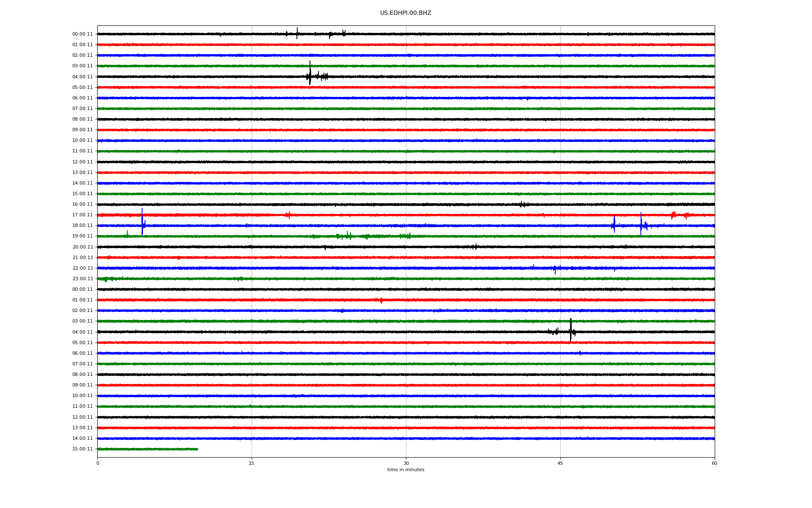This screenshot has height=508, width=812.
Task: Click the US.EDHPI.00.BHZ plot title
Action: (405, 13)
